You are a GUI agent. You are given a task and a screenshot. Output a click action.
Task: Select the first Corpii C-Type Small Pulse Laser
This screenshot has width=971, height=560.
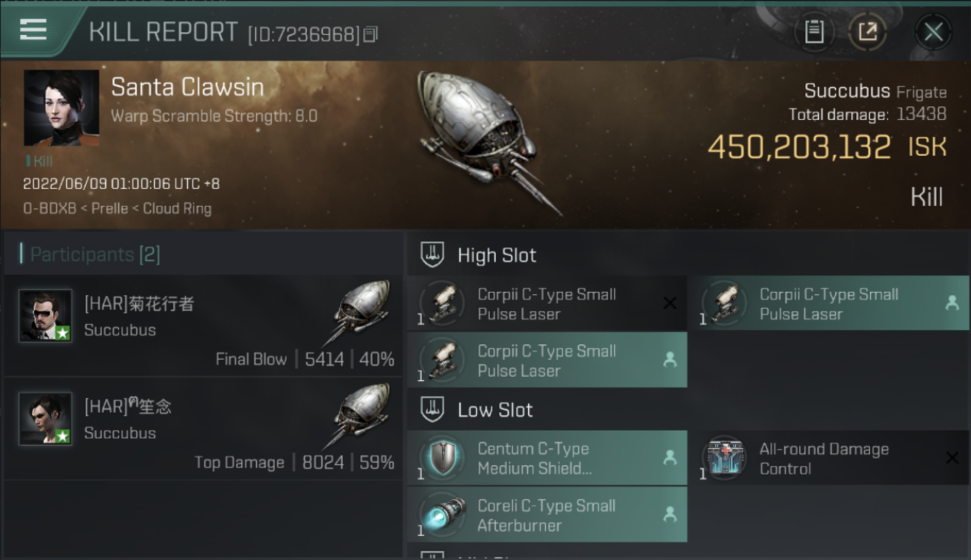pos(547,304)
